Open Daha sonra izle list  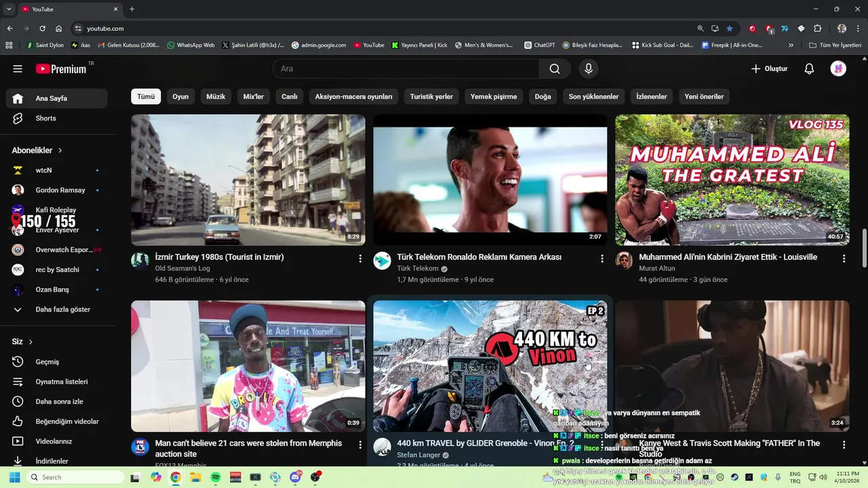[58, 401]
